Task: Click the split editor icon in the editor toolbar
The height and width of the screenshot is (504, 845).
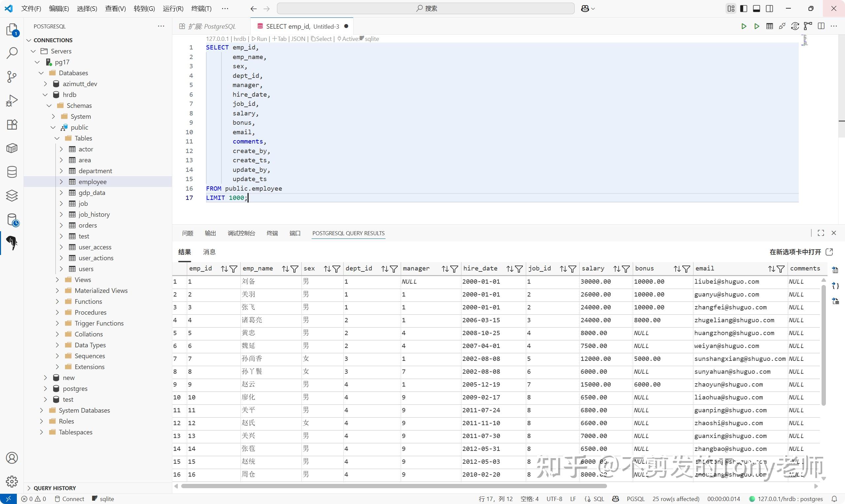Action: (821, 26)
